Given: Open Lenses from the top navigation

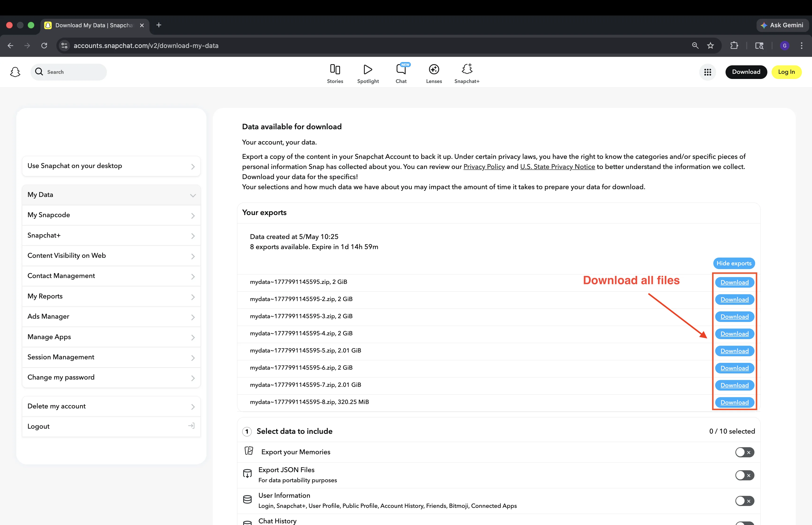Looking at the screenshot, I should pyautogui.click(x=434, y=74).
